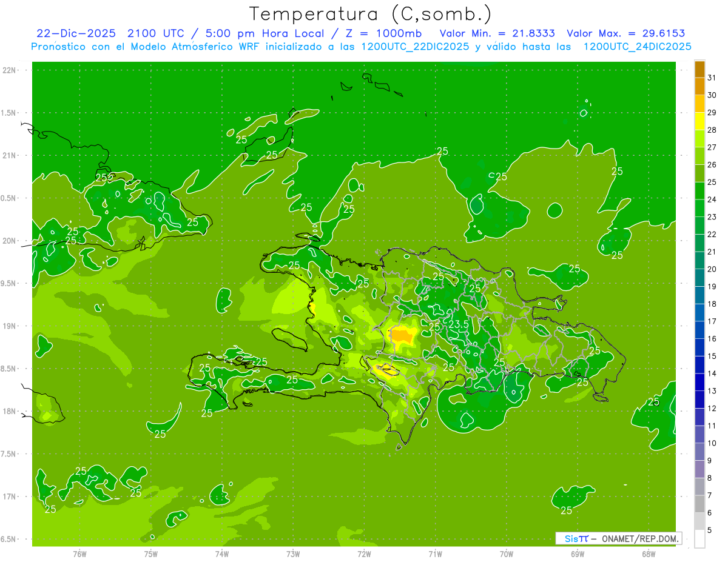Click the "76W" longitude axis label
728x562 pixels.
(x=79, y=554)
